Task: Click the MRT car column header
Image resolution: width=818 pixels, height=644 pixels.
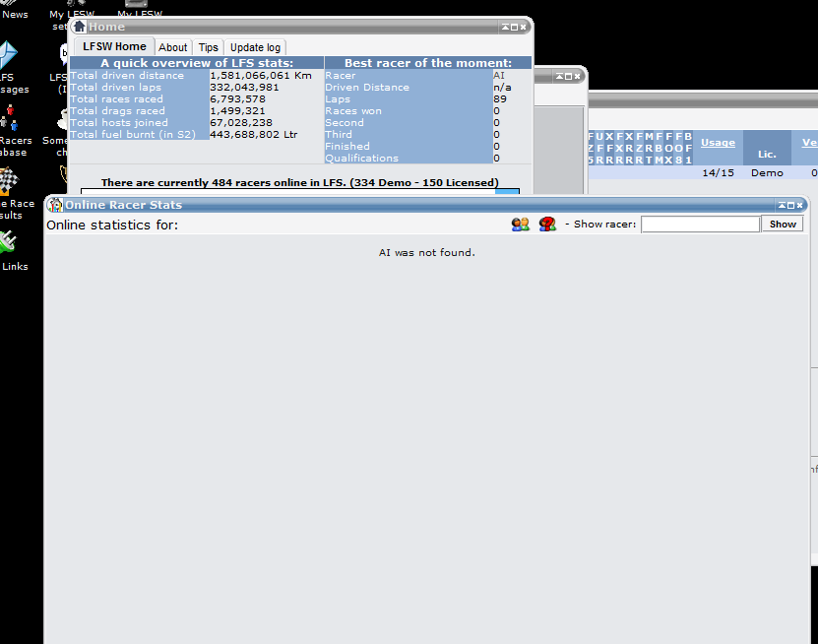Action: (x=649, y=149)
